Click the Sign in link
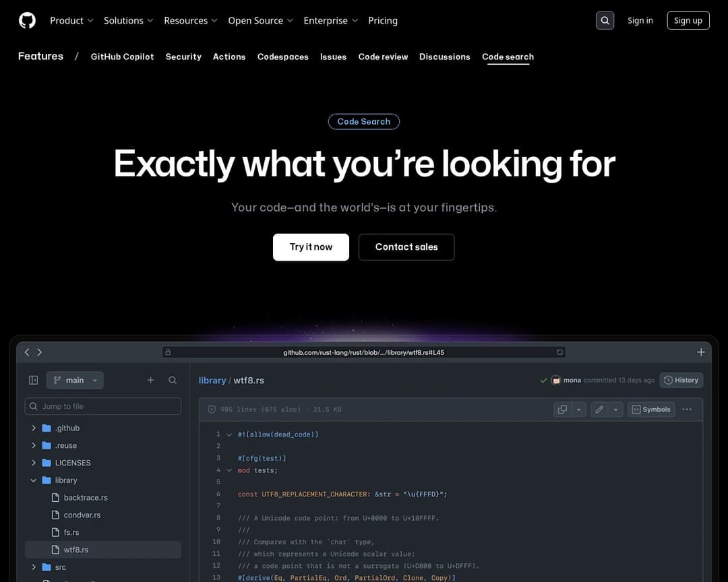The height and width of the screenshot is (582, 728). point(640,20)
